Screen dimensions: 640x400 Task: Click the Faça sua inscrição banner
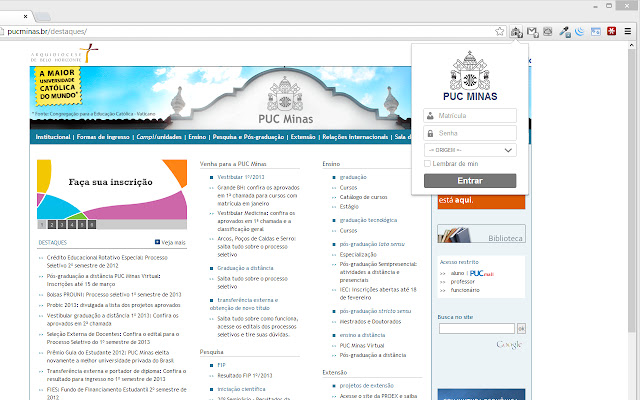point(112,190)
